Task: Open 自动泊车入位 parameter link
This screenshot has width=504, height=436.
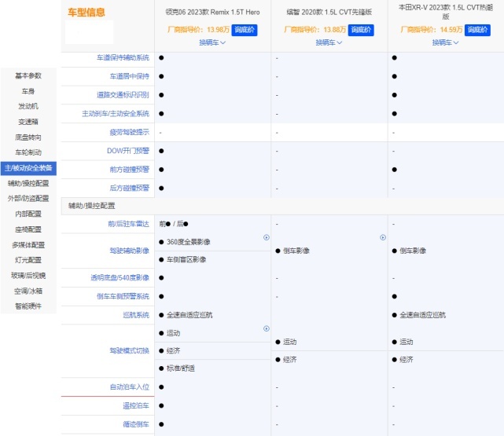Action: [130, 387]
